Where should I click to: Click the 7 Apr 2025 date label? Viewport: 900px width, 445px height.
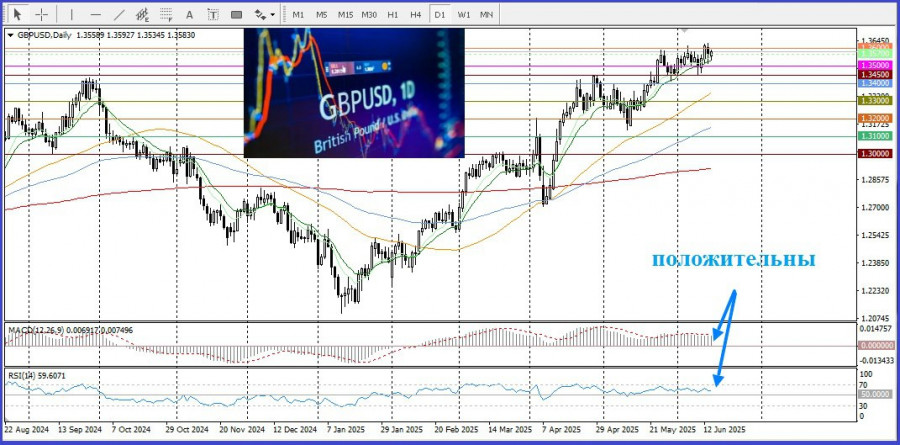point(561,429)
